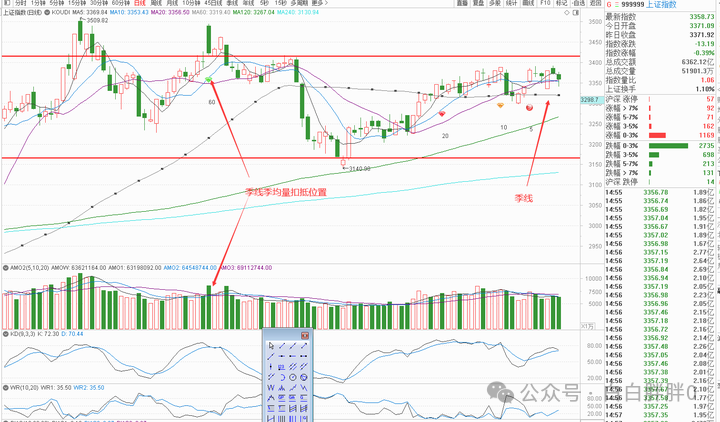720x422 pixels.
Task: Pick the triple-peak wave drawing tool
Action: (x=281, y=388)
